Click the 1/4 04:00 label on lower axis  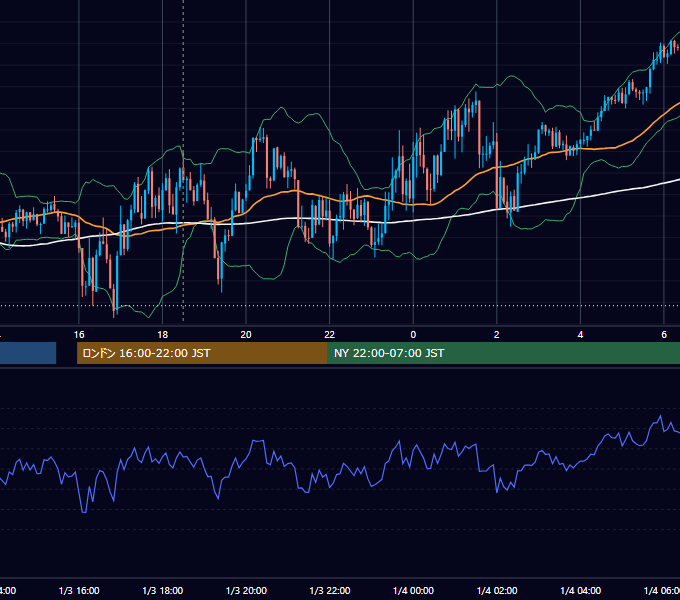[x=581, y=590]
